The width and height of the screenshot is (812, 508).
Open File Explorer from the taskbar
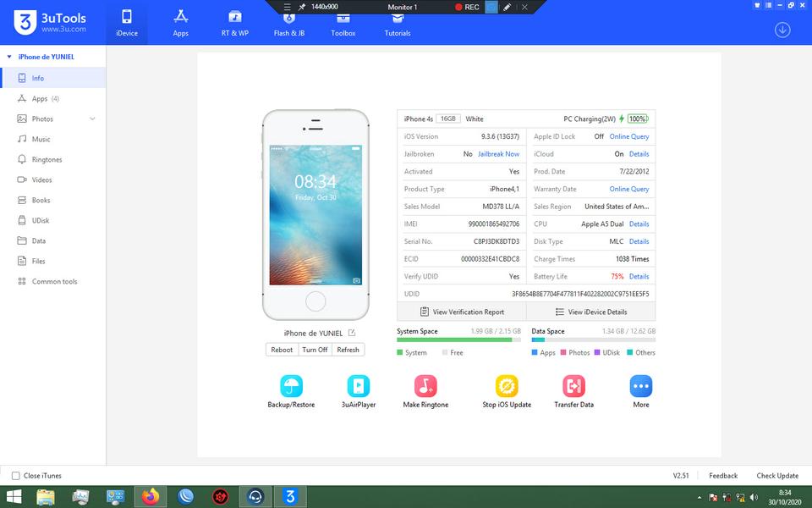[46, 497]
